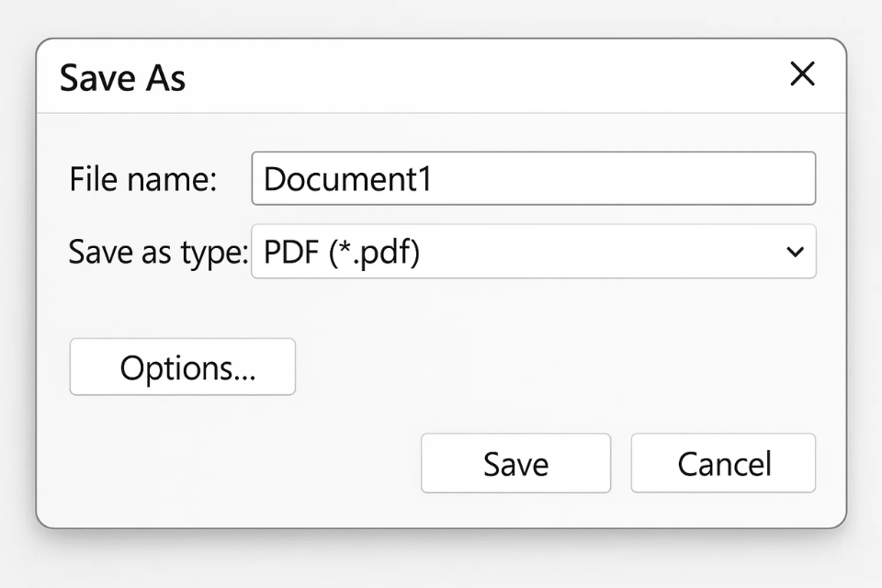Place cursor in the file name input box
This screenshot has width=882, height=588.
tap(533, 178)
